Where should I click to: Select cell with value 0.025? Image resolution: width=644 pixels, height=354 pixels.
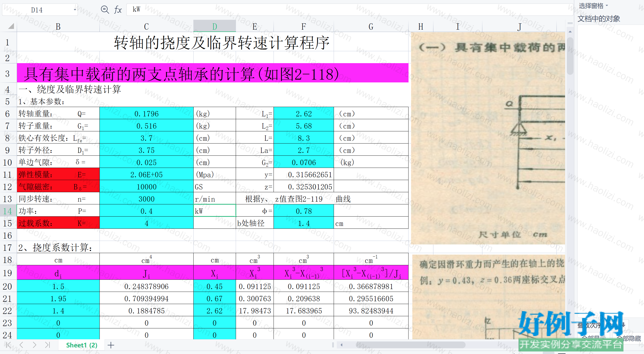(146, 162)
